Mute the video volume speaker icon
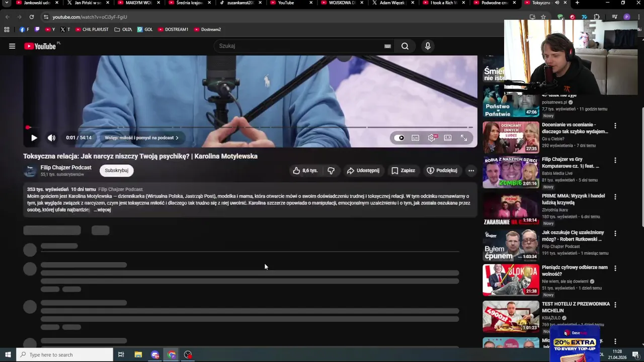The height and width of the screenshot is (362, 644). [x=51, y=138]
